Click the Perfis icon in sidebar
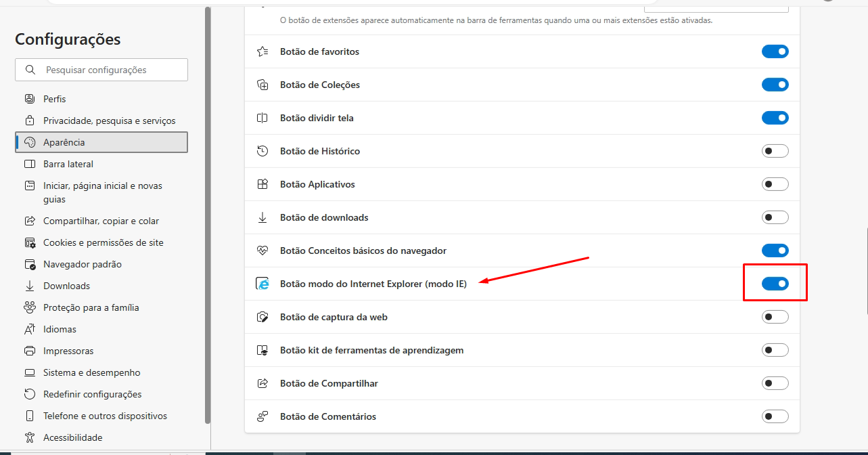The image size is (868, 455). [30, 99]
